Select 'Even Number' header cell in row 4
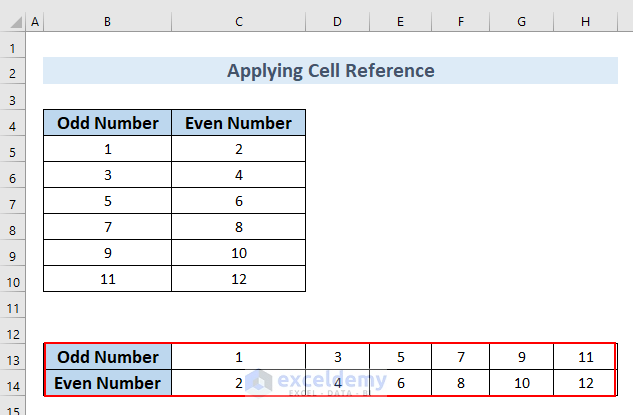 238,124
